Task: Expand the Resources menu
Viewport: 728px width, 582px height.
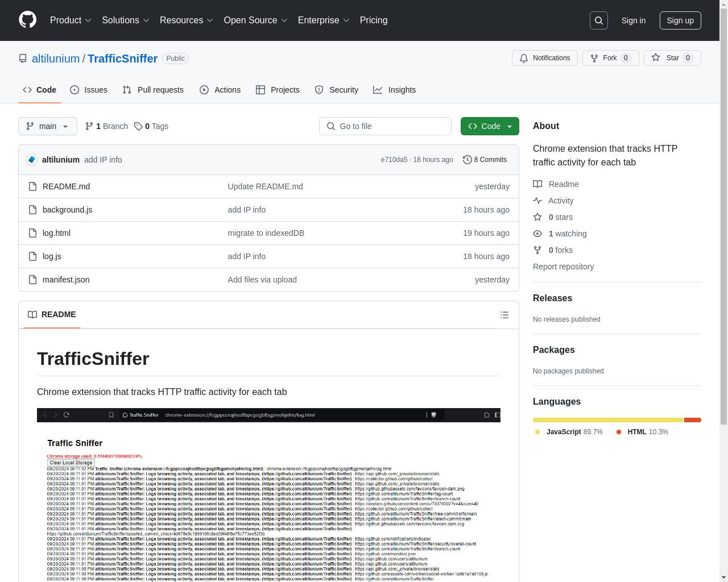Action: tap(187, 20)
